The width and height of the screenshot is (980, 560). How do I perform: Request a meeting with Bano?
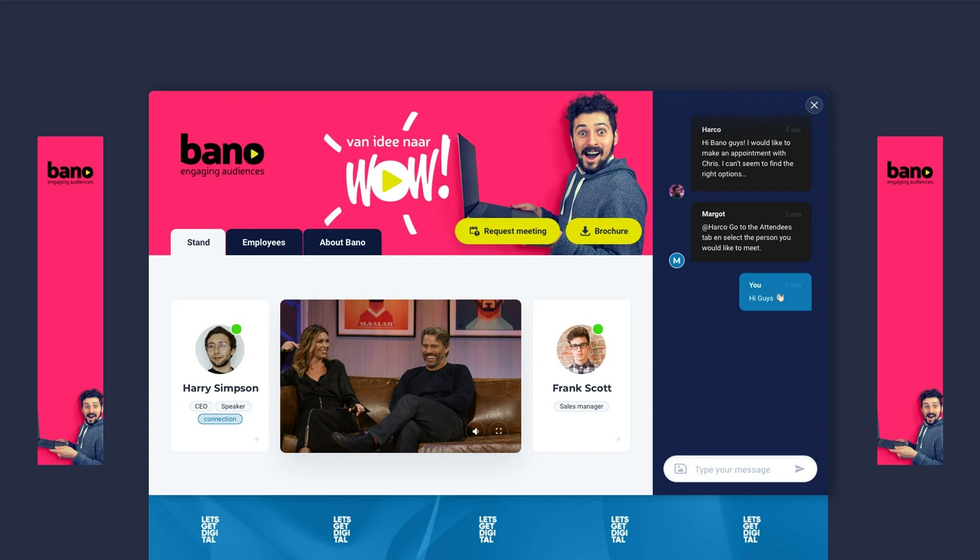click(x=507, y=231)
